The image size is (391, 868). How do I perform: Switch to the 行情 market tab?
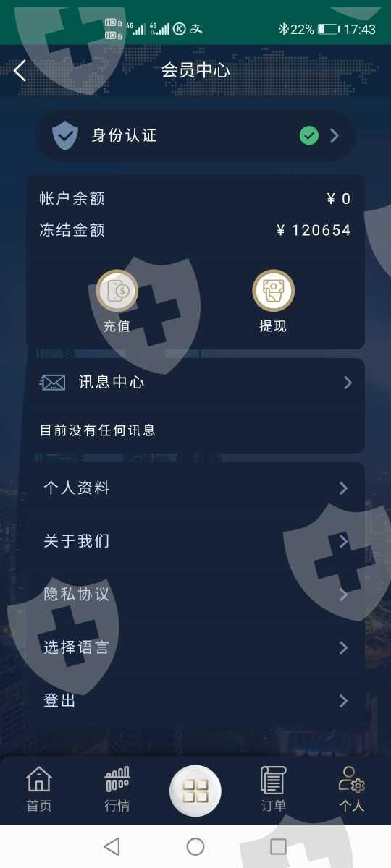coord(117,790)
